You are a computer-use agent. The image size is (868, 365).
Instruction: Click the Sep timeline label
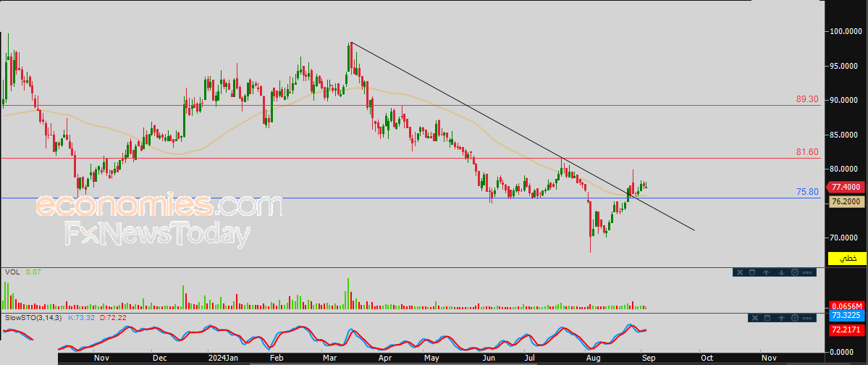pos(649,358)
